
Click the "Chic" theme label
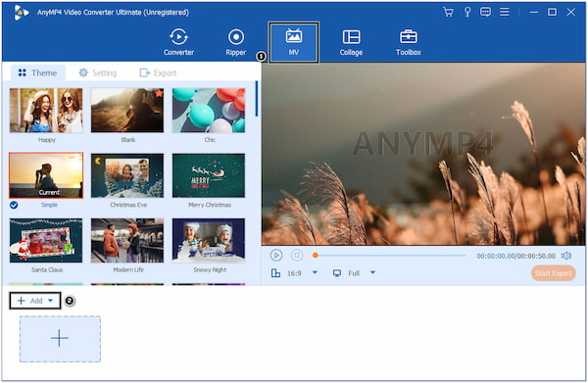(210, 140)
